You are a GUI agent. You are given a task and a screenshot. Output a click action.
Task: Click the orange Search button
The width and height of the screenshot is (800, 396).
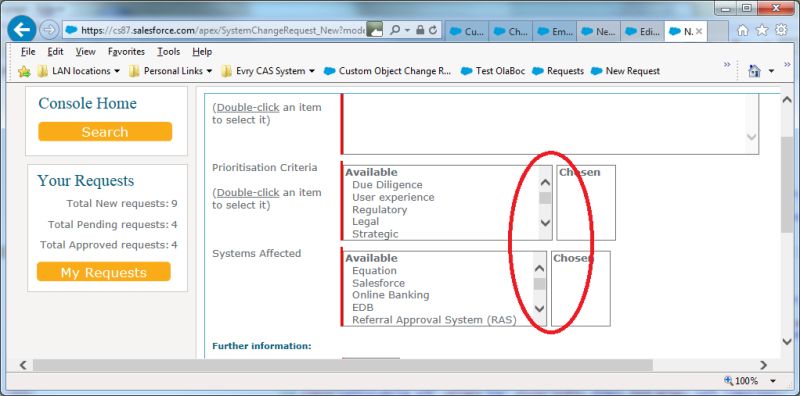click(x=105, y=132)
